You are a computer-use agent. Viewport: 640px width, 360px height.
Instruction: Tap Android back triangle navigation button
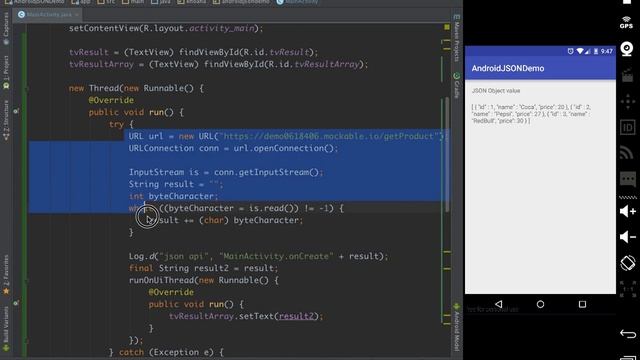[498, 304]
